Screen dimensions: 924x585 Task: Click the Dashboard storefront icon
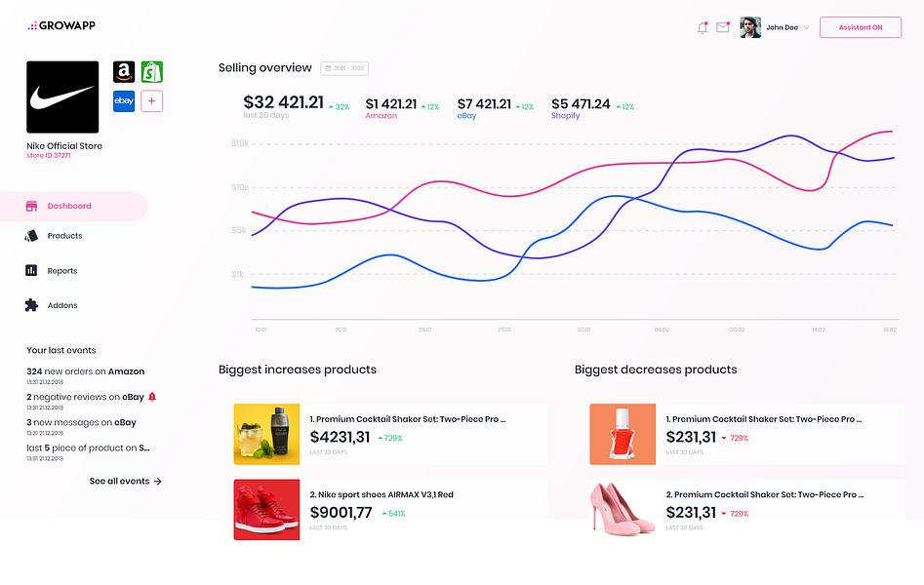[31, 206]
